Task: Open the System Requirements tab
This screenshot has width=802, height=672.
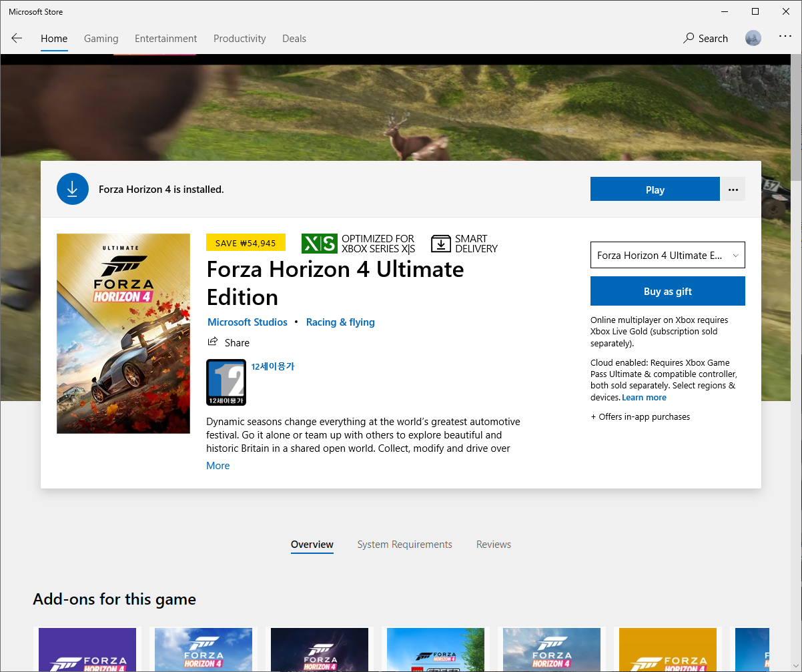Action: [x=405, y=545]
